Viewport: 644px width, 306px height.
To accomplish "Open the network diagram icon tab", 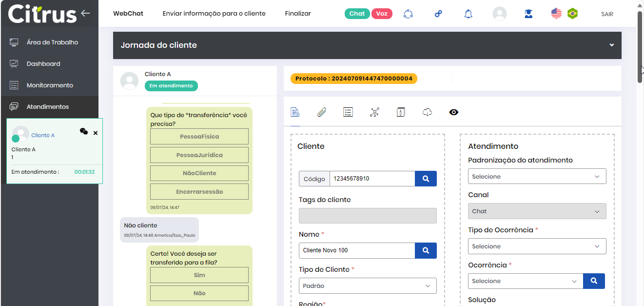I will 374,112.
